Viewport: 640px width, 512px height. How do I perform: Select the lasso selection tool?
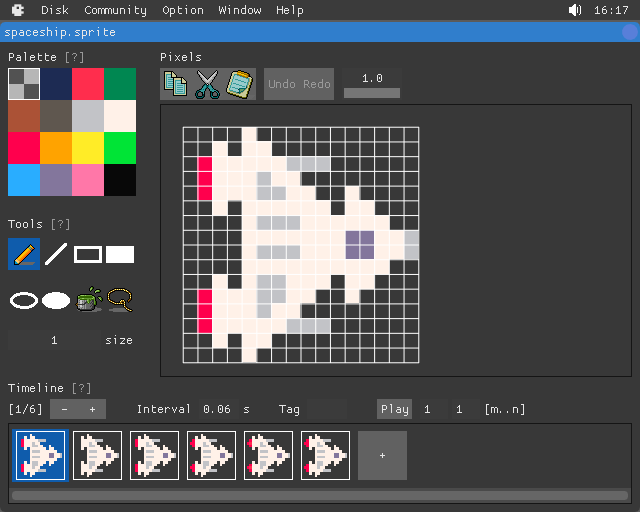(120, 299)
